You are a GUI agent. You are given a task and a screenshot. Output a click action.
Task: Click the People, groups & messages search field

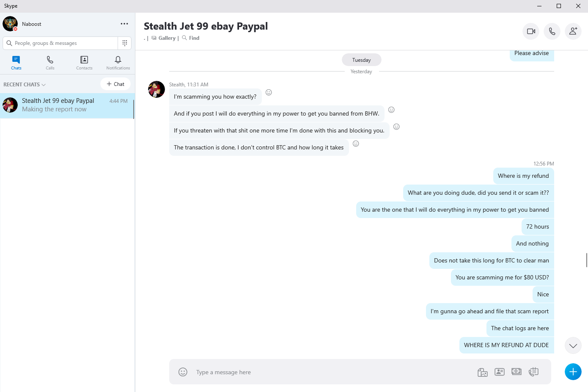click(x=60, y=43)
